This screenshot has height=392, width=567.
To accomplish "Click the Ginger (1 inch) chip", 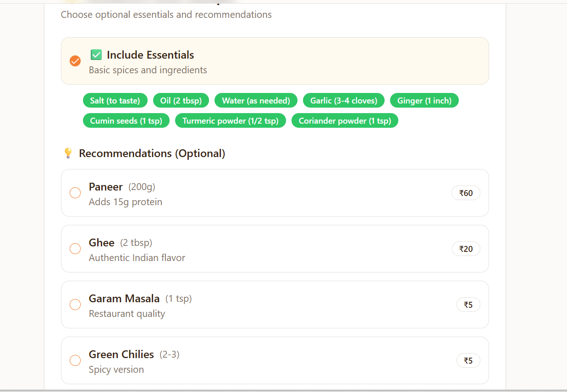I will [x=424, y=101].
